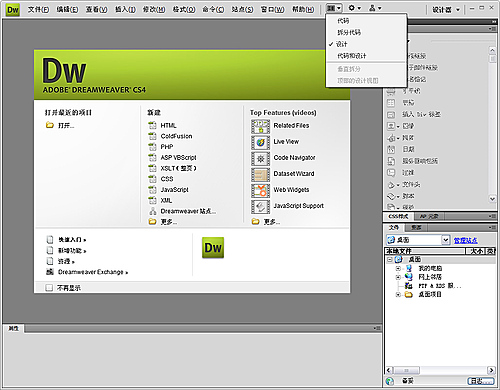The height and width of the screenshot is (390, 500).
Task: Switch to the AP 元素 tab
Action: pyautogui.click(x=429, y=216)
